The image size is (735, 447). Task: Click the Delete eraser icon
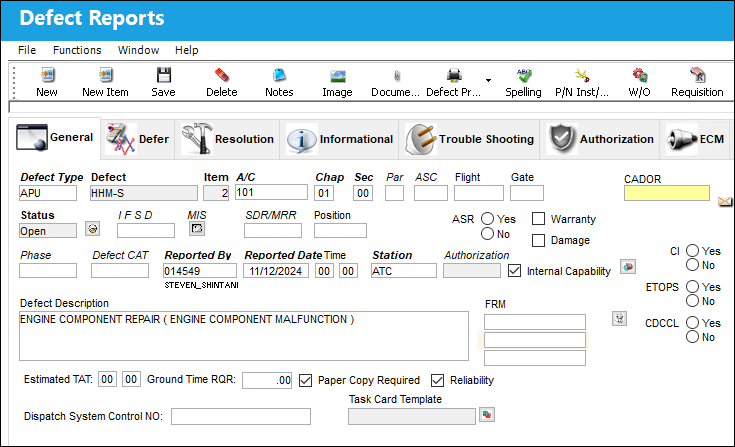click(x=222, y=75)
